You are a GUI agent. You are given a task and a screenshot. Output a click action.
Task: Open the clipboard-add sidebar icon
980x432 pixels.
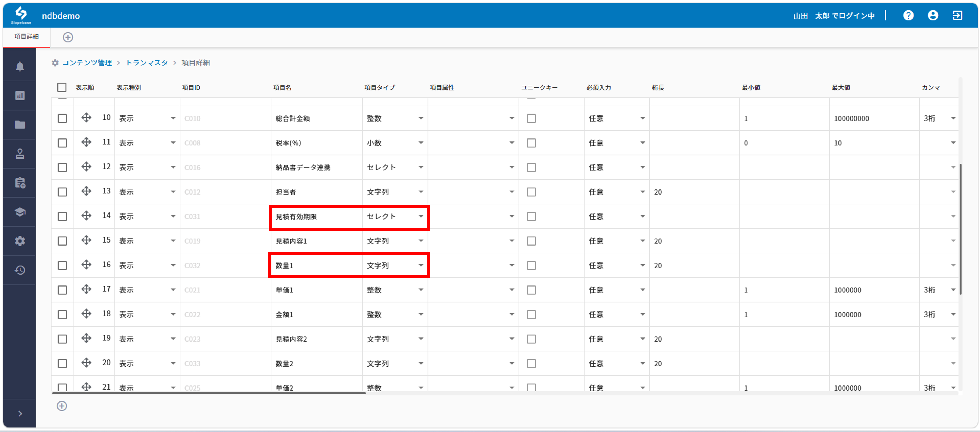coord(20,183)
